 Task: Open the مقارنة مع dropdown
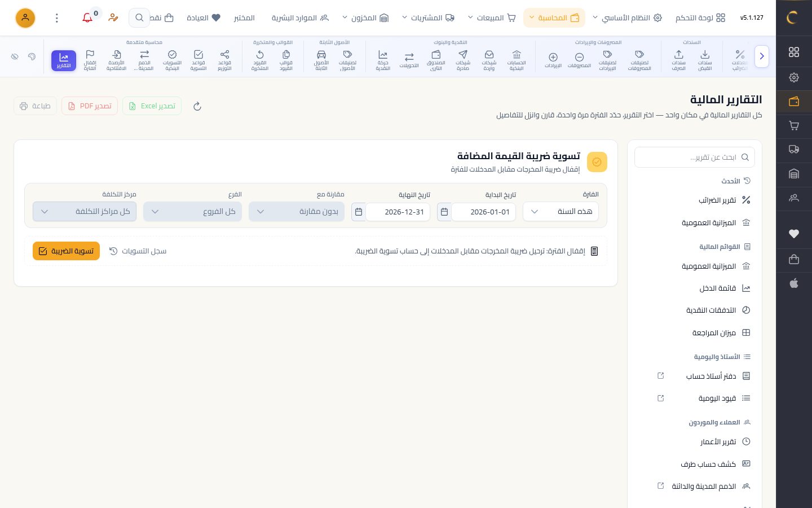297,212
